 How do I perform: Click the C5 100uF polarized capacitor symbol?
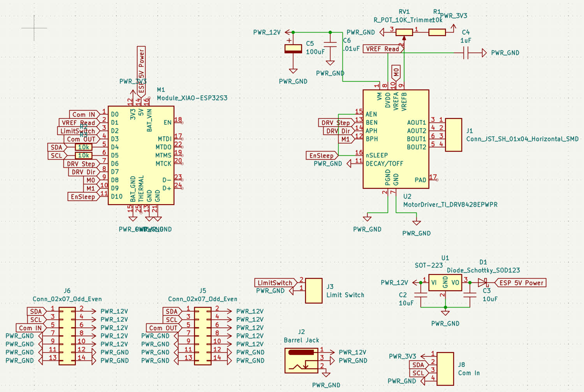click(x=293, y=49)
